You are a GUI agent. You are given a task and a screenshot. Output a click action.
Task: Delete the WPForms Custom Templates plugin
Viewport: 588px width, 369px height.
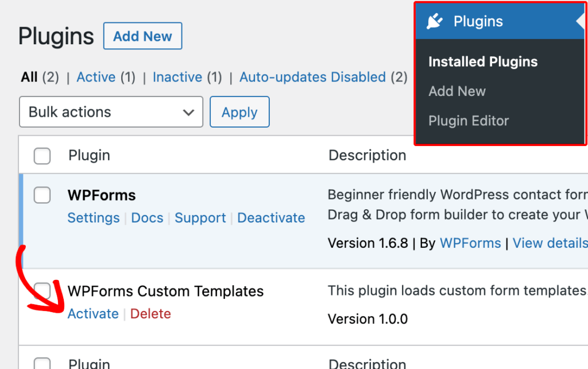150,314
